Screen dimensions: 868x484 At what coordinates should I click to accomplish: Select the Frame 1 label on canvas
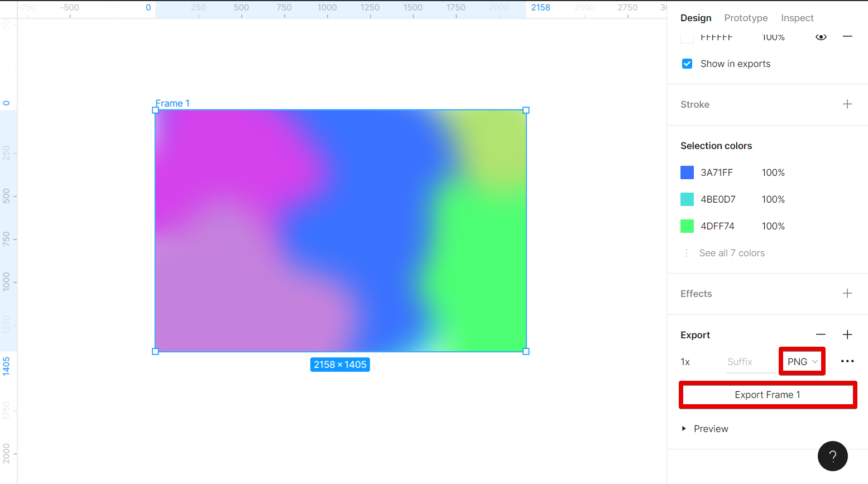tap(172, 103)
